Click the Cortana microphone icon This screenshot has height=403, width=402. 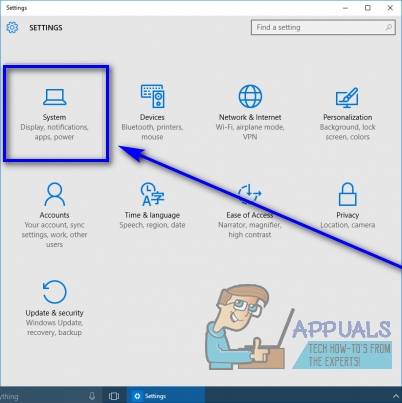[92, 396]
